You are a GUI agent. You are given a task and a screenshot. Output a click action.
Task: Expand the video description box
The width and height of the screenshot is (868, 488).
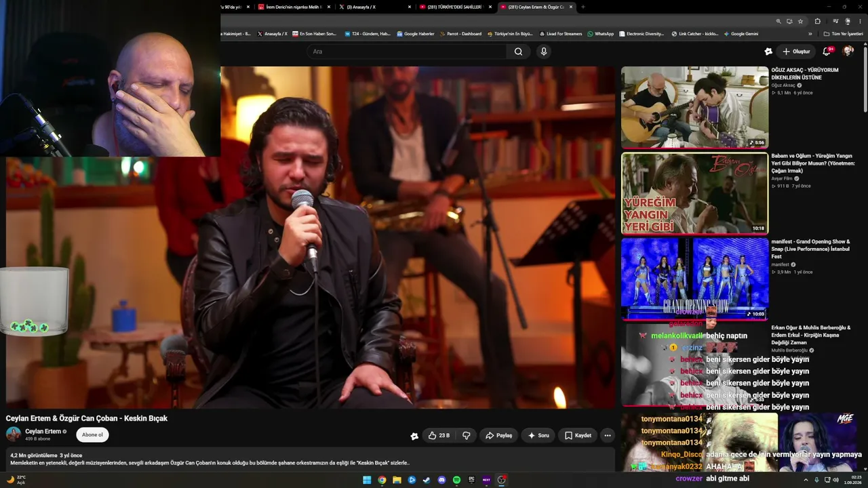[x=311, y=459]
